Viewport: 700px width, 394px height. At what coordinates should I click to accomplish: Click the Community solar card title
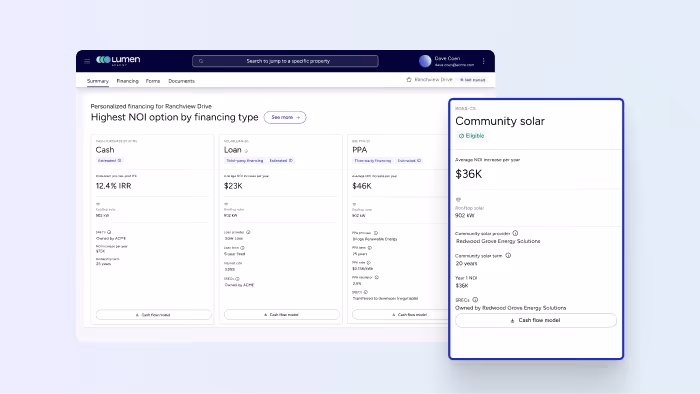pos(500,121)
